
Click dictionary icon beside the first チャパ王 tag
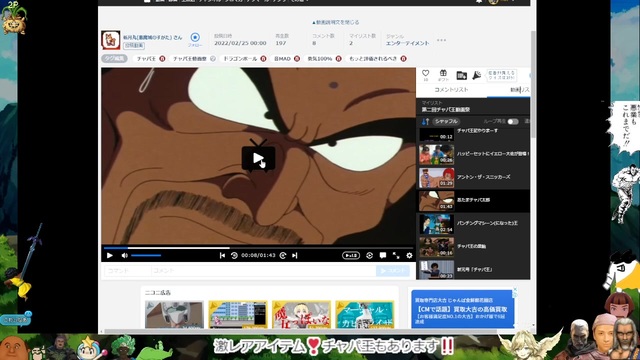coord(162,59)
